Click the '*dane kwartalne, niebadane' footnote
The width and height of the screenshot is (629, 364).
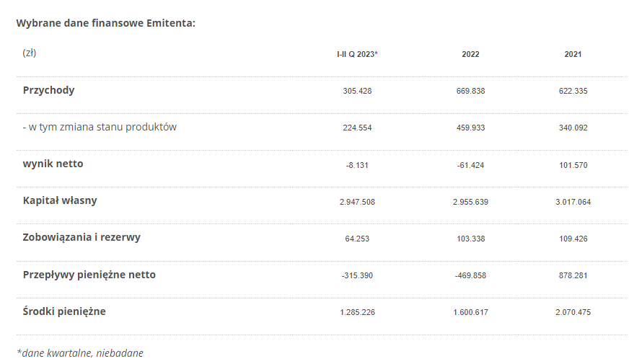pyautogui.click(x=79, y=353)
